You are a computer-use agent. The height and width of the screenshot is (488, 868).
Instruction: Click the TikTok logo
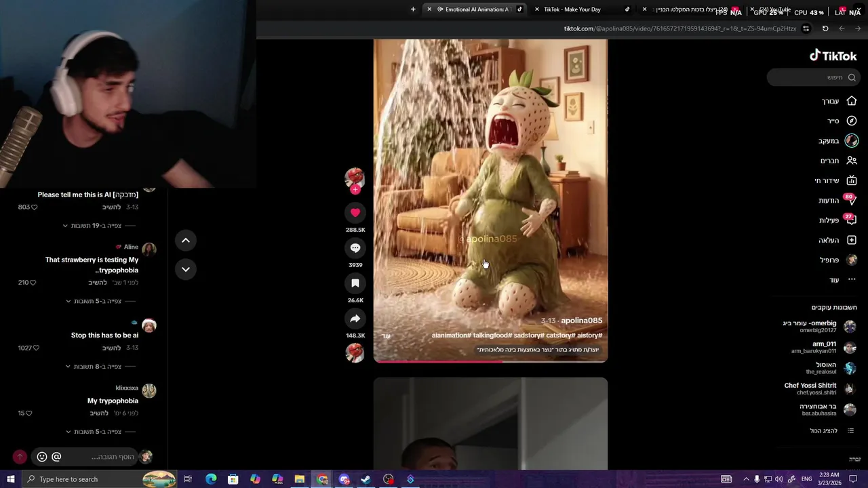pos(833,56)
